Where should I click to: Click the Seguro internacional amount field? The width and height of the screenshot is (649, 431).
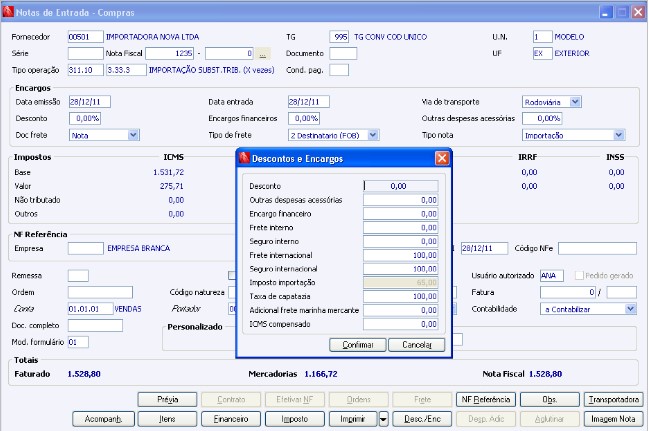pos(401,269)
